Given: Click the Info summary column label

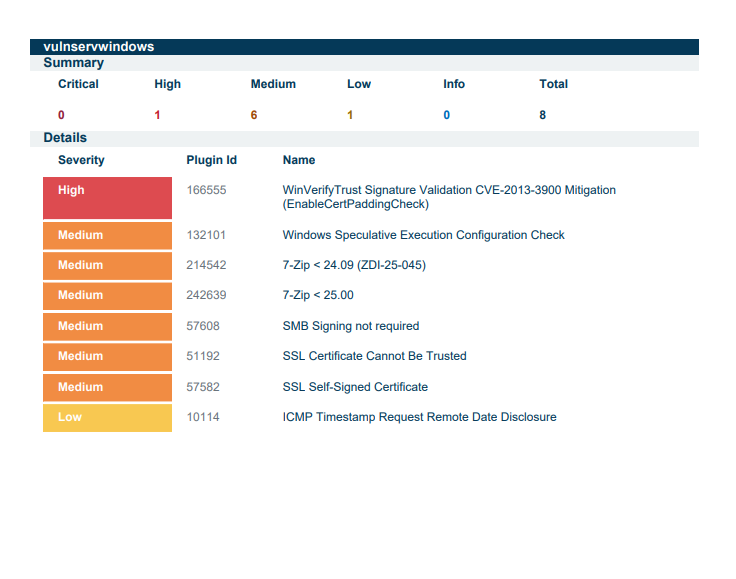Looking at the screenshot, I should coord(454,84).
